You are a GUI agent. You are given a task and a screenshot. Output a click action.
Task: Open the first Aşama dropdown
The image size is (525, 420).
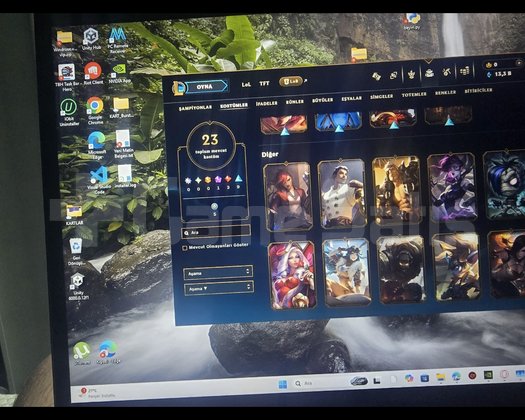(x=218, y=272)
